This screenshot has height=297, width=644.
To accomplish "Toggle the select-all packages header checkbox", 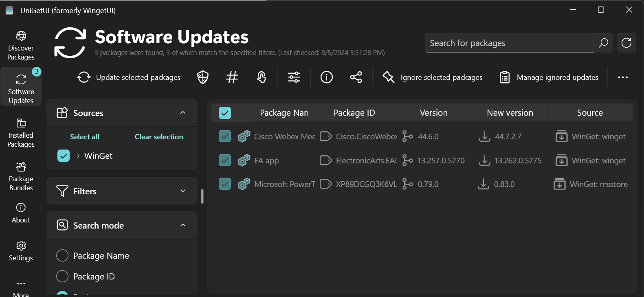I will pyautogui.click(x=225, y=113).
